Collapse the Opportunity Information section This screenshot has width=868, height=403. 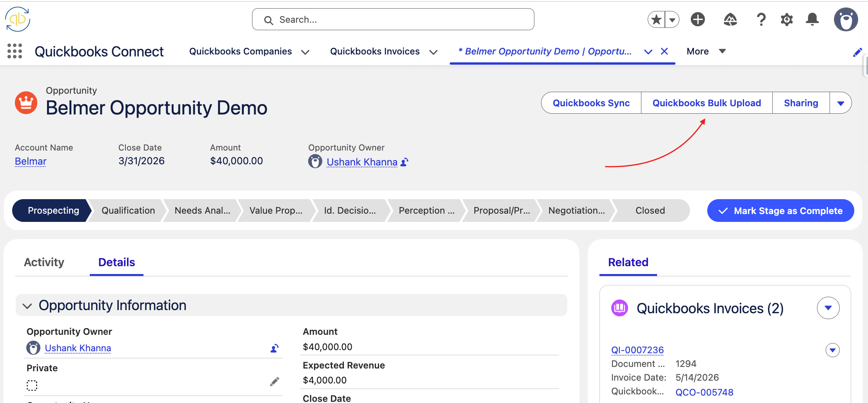pos(27,306)
